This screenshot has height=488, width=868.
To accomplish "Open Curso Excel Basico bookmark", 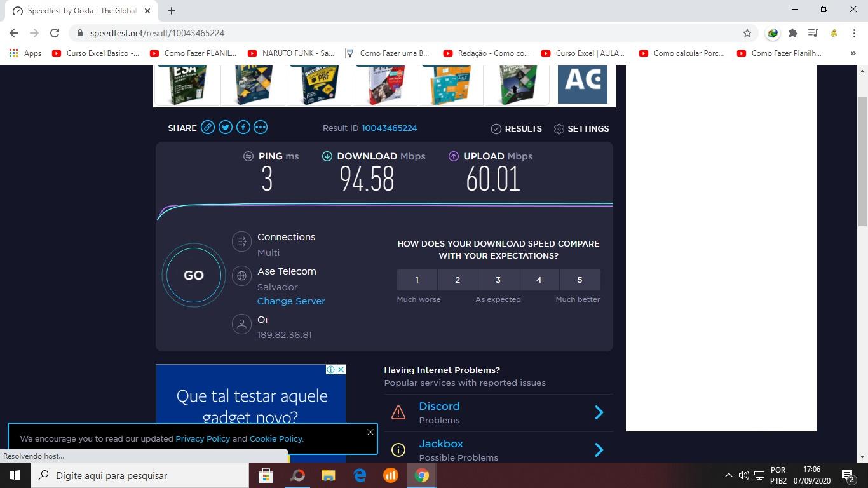I will 95,53.
